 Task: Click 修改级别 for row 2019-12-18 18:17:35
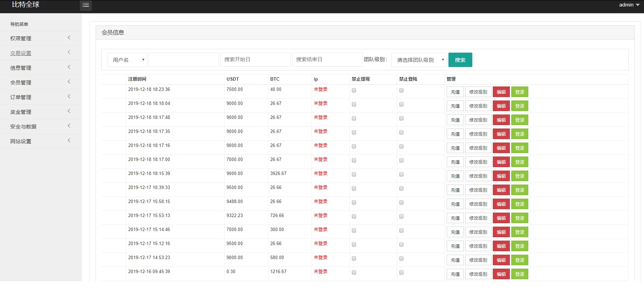[478, 134]
